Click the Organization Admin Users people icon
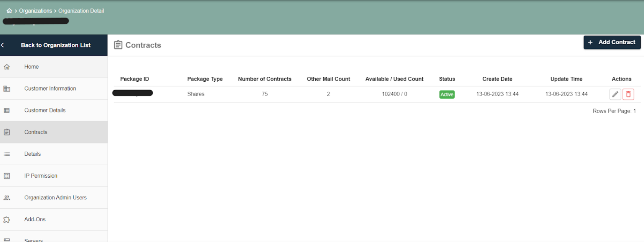Screen dimensions: 644x242 point(7,198)
